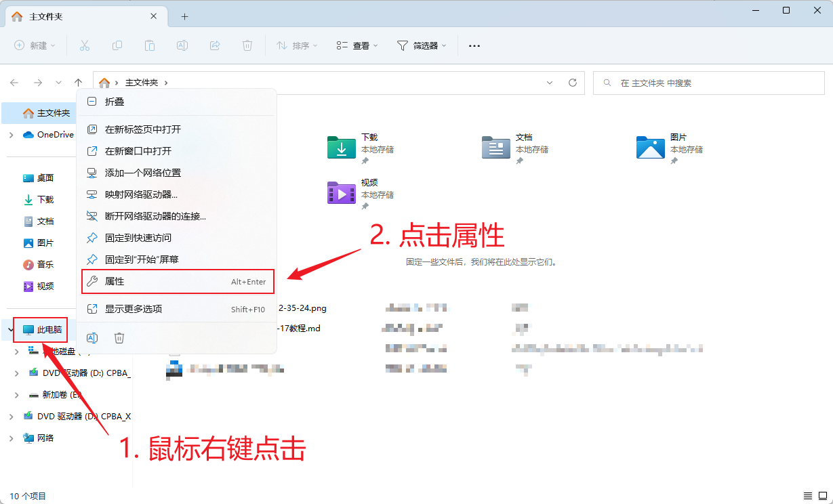The width and height of the screenshot is (833, 504).
Task: Click the 新建 button
Action: (x=35, y=45)
